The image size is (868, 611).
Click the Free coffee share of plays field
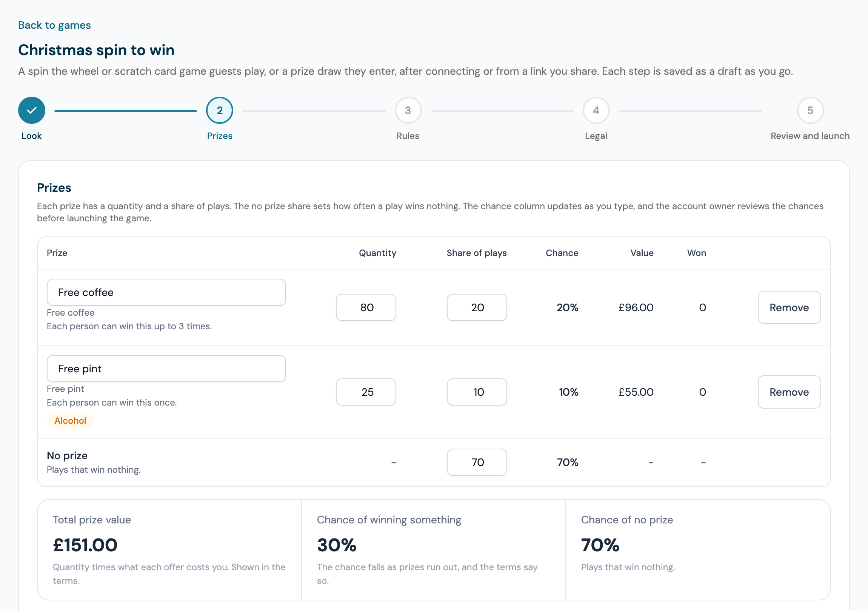click(477, 308)
